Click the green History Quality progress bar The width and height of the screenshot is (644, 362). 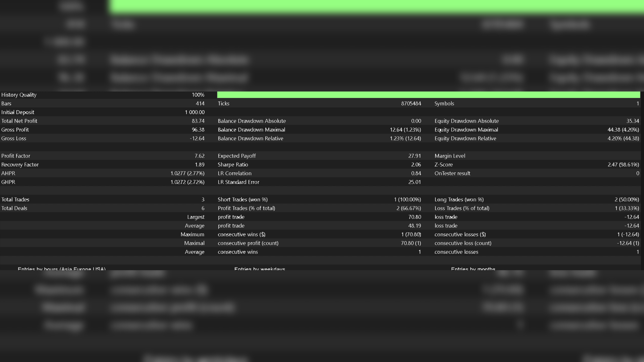coord(428,95)
